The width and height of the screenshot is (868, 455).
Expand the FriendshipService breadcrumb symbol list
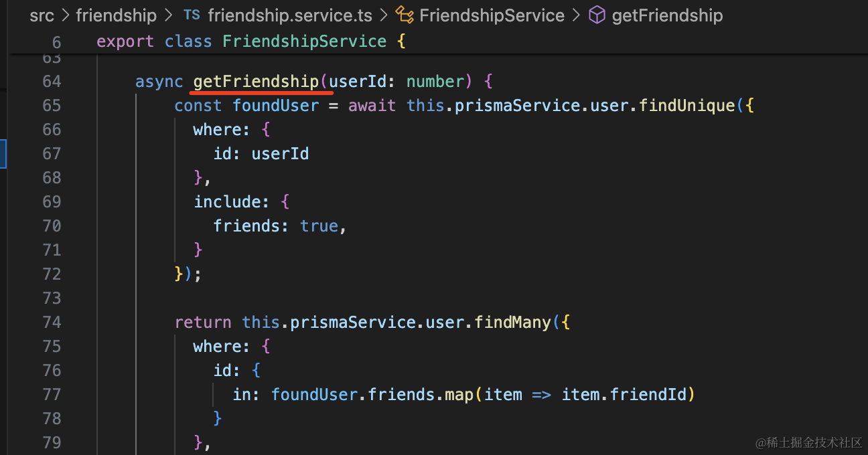(x=492, y=15)
